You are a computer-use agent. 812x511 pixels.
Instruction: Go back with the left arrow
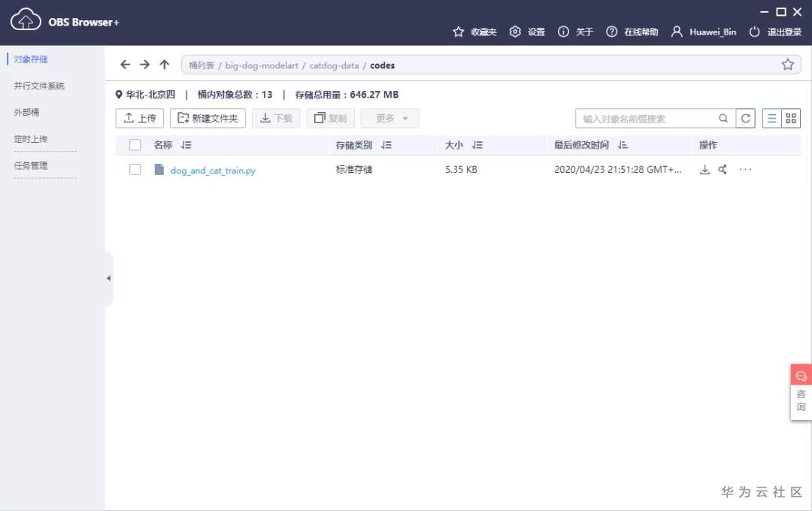click(x=125, y=64)
